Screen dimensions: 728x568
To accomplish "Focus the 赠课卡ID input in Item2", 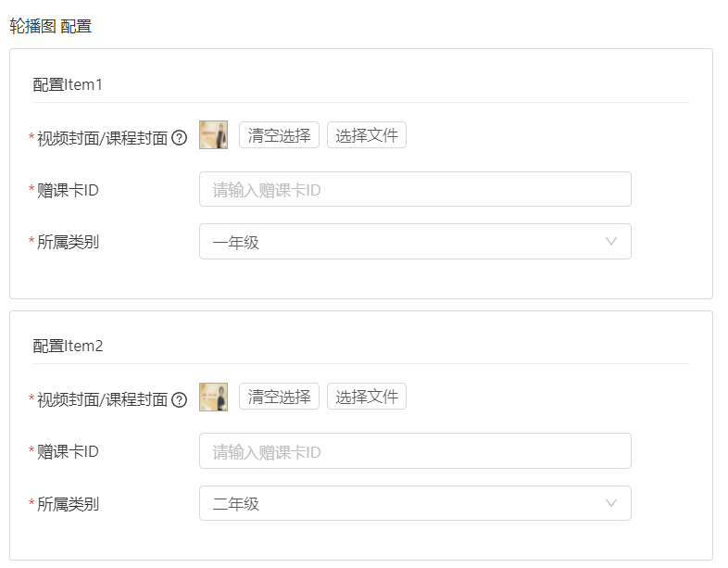I will [415, 450].
